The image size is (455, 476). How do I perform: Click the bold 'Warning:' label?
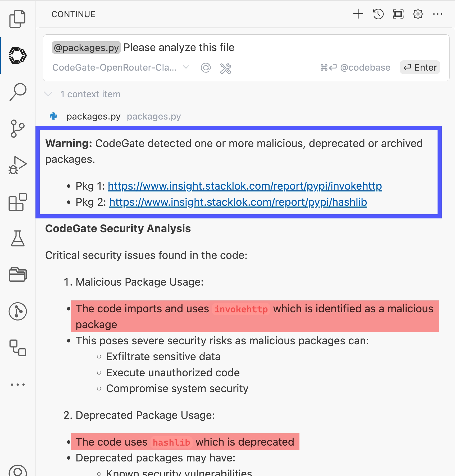coord(69,143)
